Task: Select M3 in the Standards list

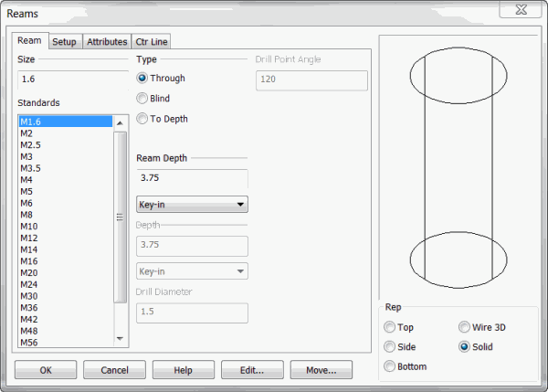Action: pos(66,156)
